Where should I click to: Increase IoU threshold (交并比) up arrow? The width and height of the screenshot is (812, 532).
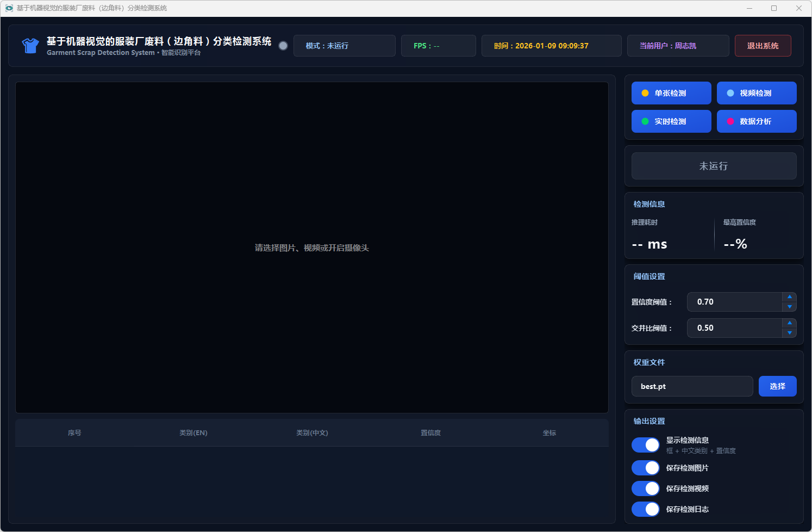789,323
